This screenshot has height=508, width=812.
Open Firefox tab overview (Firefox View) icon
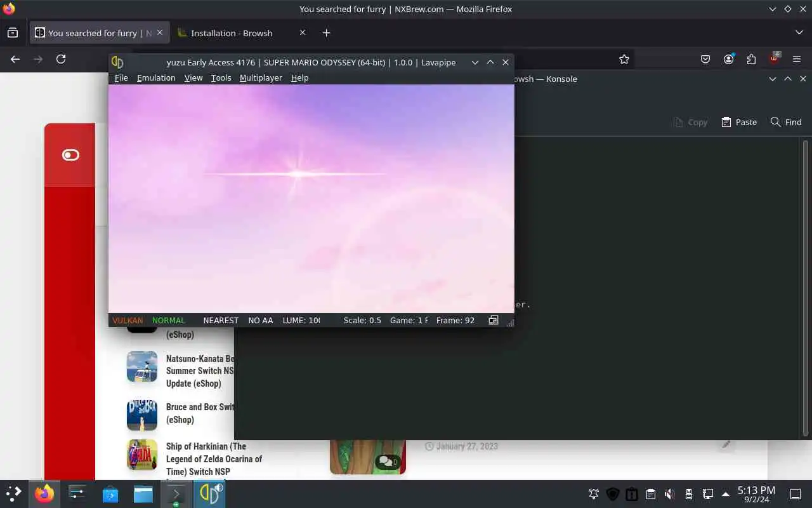13,33
